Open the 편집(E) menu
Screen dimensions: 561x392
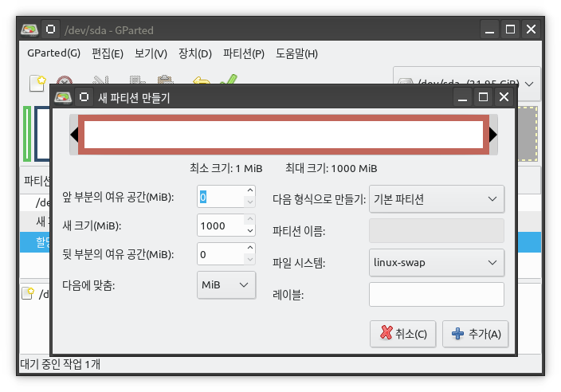[108, 53]
